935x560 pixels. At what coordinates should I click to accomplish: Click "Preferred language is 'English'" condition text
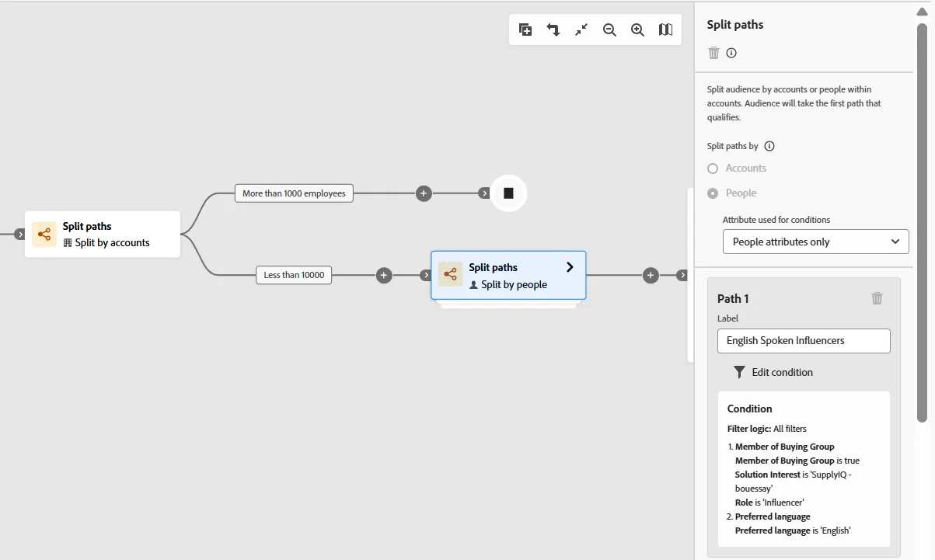point(793,530)
